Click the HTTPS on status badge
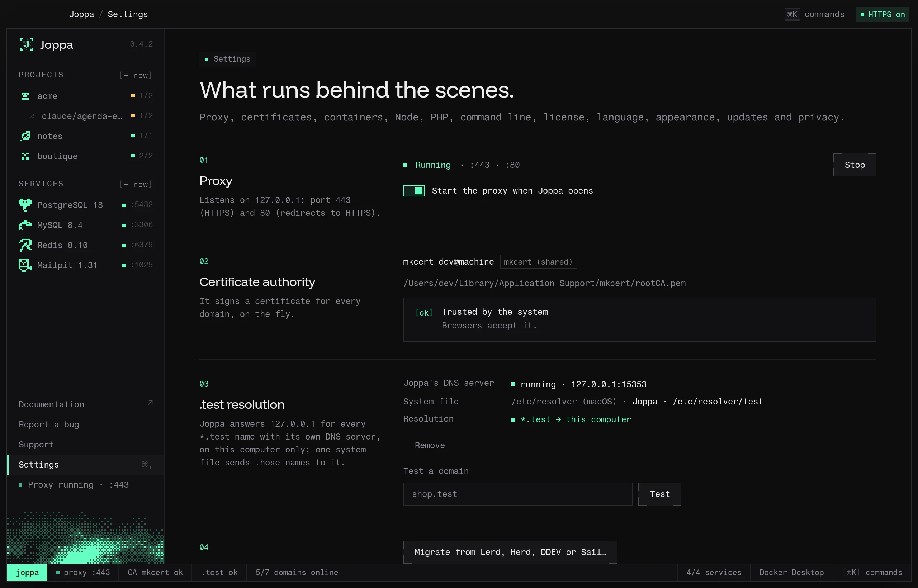 point(882,14)
